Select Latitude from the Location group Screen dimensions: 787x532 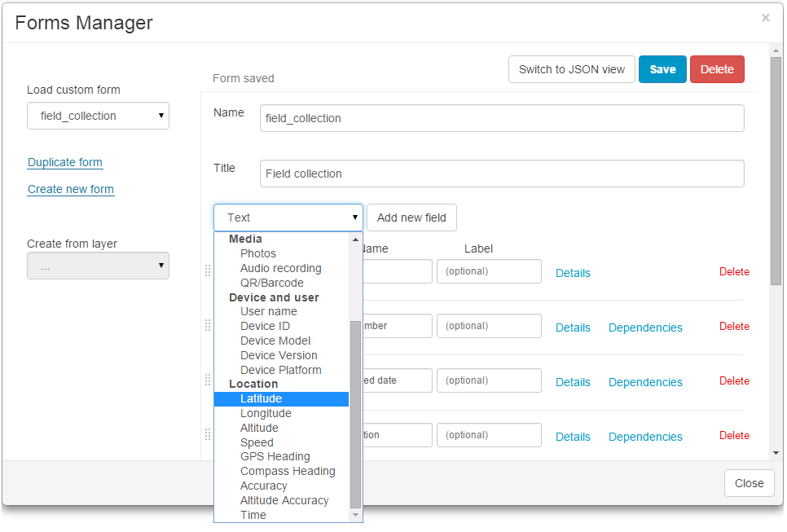(261, 398)
